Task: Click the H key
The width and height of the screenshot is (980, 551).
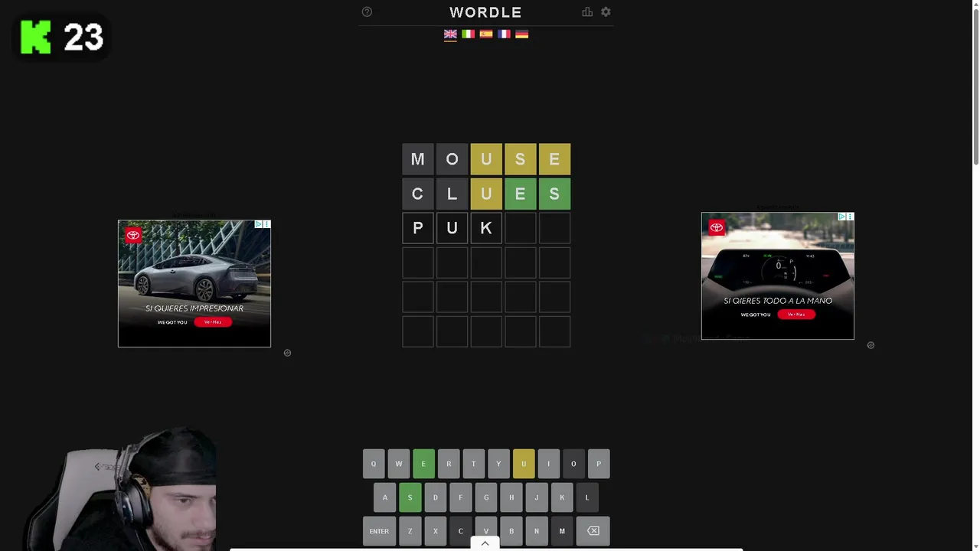Action: pos(511,497)
